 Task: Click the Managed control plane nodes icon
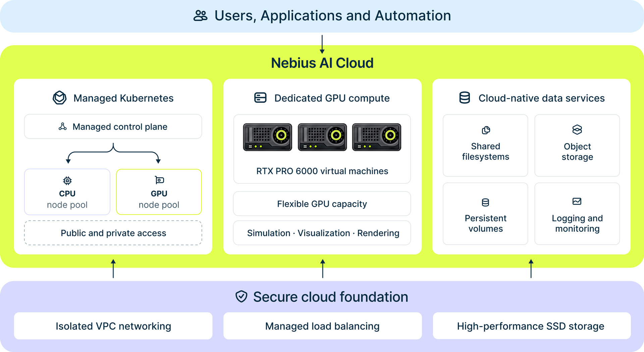coord(62,127)
